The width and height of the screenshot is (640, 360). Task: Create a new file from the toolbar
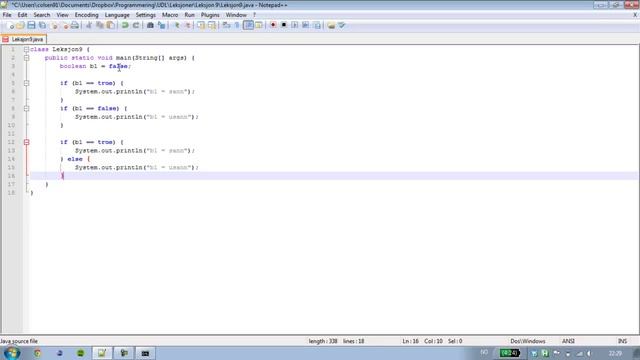pyautogui.click(x=11, y=25)
